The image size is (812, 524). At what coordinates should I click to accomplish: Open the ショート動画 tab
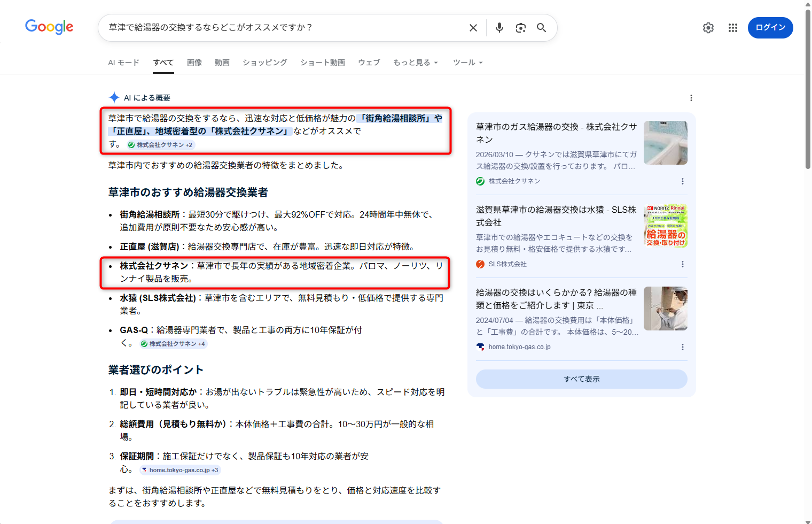coord(323,63)
